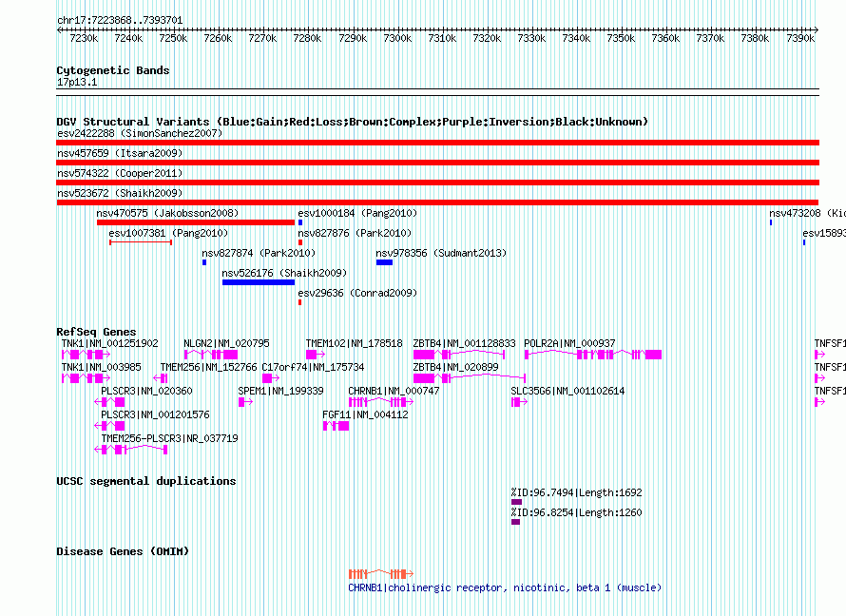Click the FGF11|NM_004112 gene label text
Viewport: 846px width, 616px height.
(x=365, y=414)
